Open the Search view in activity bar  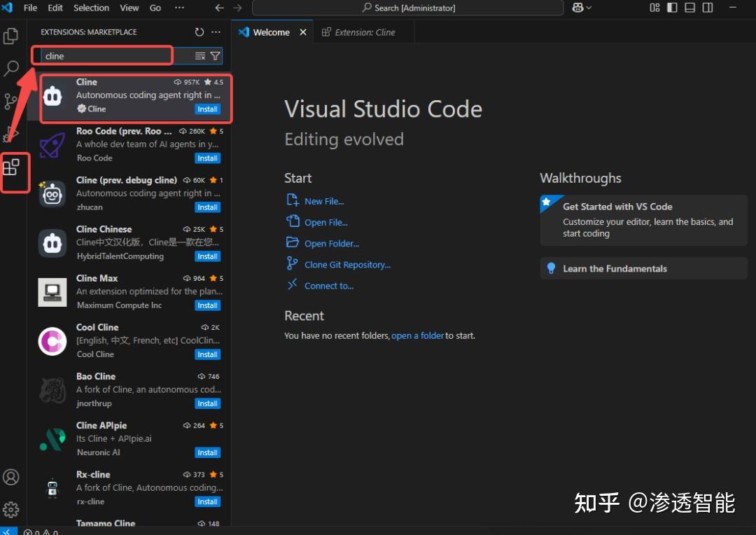click(x=10, y=68)
